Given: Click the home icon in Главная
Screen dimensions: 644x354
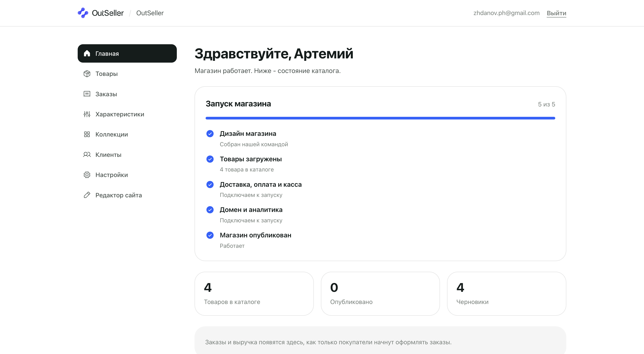Looking at the screenshot, I should point(87,53).
